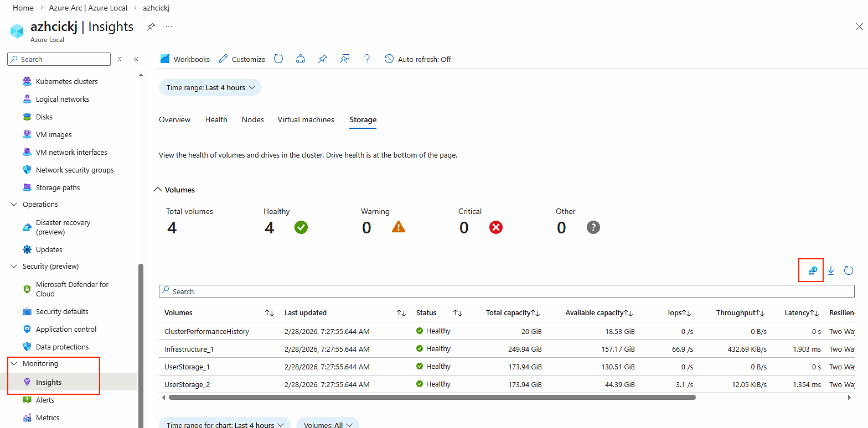
Task: Pin the azhcickj Insights page title
Action: click(x=151, y=27)
